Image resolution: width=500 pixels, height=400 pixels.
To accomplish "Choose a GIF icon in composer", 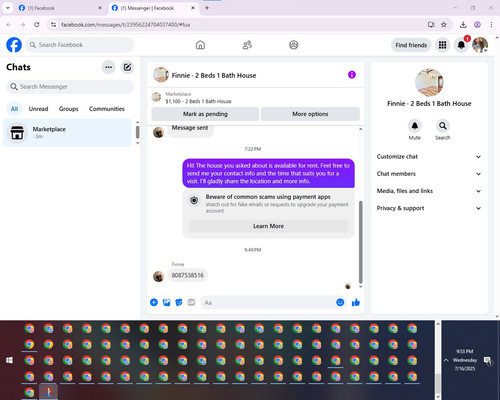I will 191,302.
